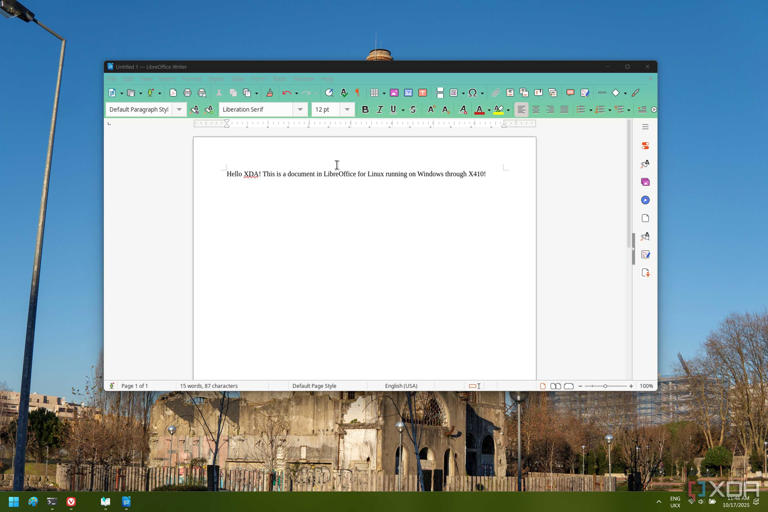This screenshot has height=512, width=768.
Task: Click the word count status field
Action: pos(209,386)
